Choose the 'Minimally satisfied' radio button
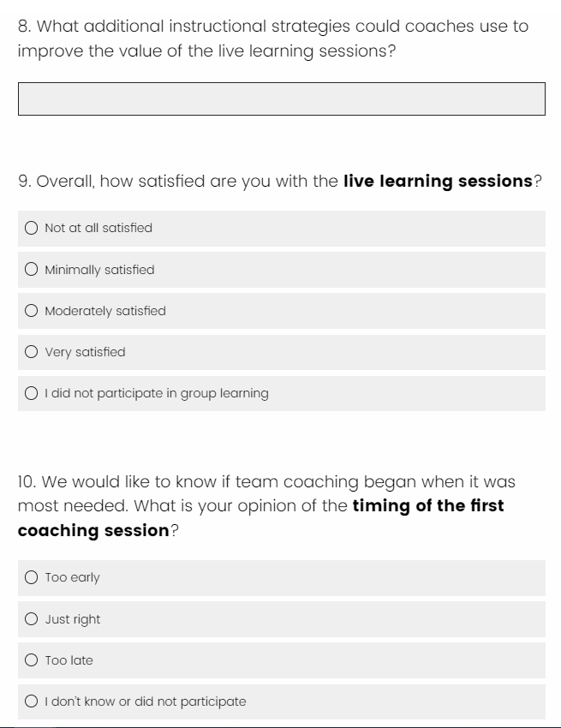The height and width of the screenshot is (728, 561). pos(32,270)
